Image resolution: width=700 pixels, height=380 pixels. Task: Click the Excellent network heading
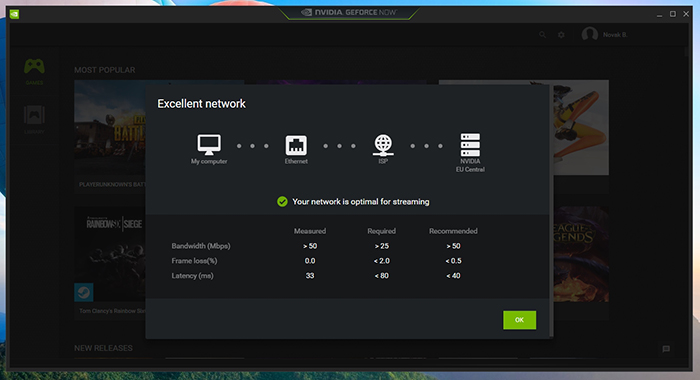point(201,104)
